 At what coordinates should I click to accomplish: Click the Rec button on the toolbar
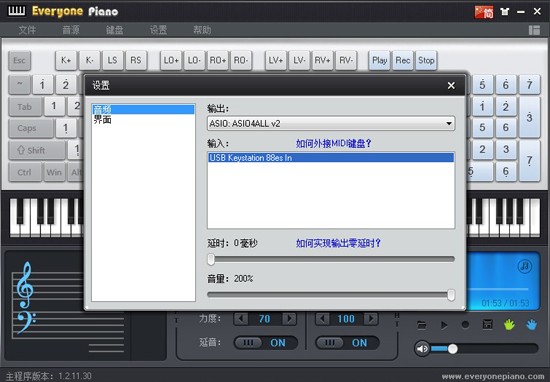tap(403, 60)
